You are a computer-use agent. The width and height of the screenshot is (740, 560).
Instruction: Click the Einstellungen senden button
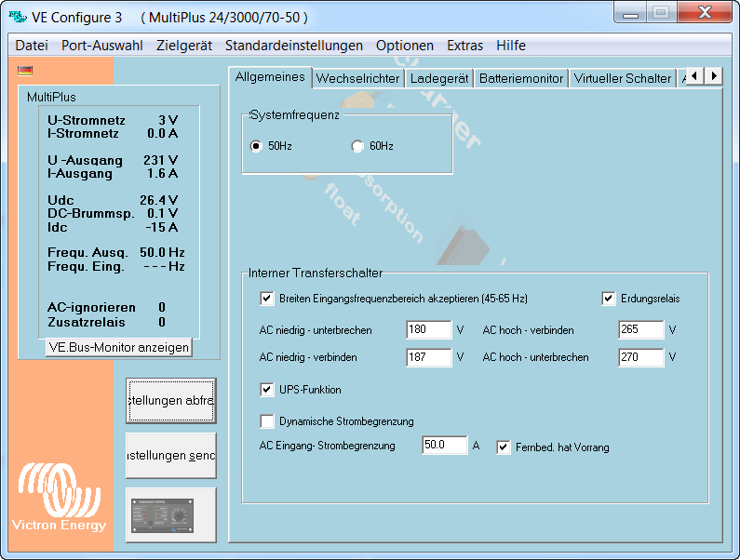[x=170, y=456]
